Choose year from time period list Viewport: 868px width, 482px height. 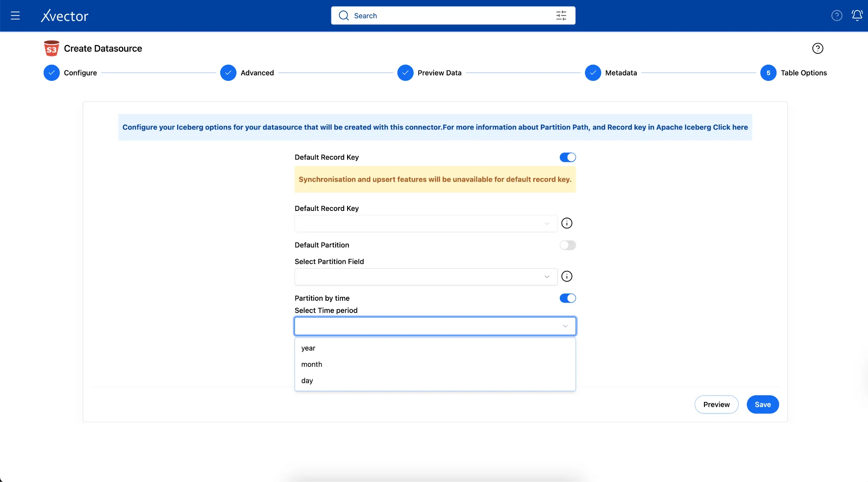click(x=435, y=348)
